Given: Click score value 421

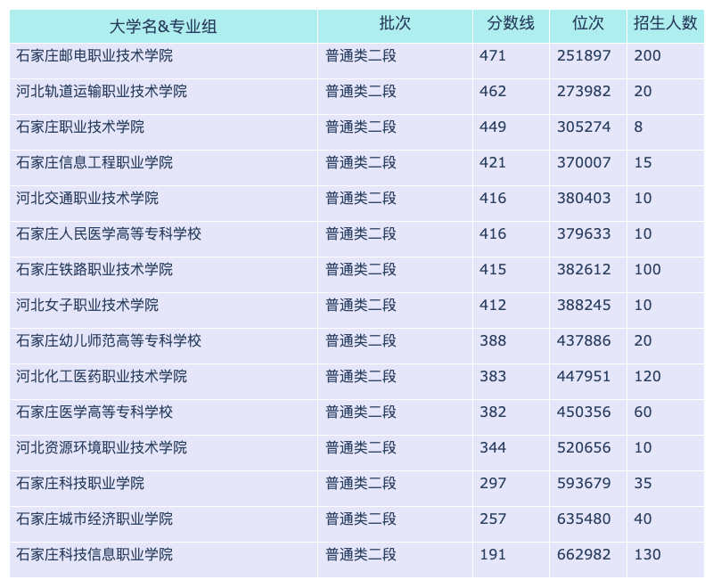Looking at the screenshot, I should click(493, 162).
